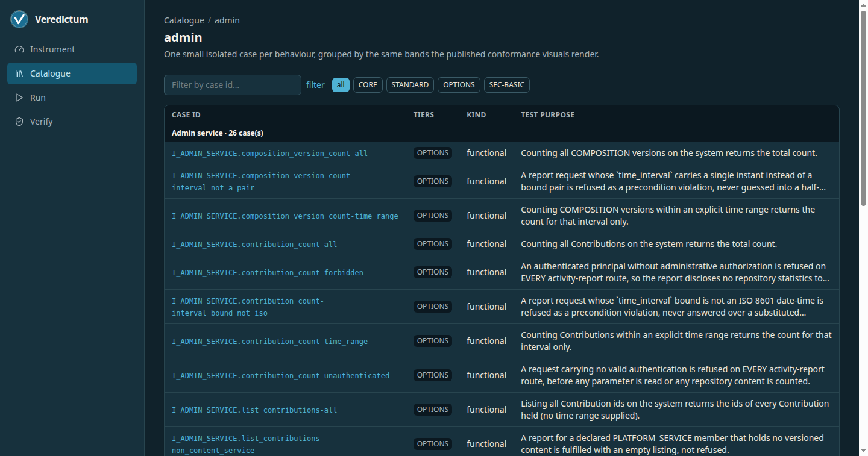This screenshot has width=868, height=456.
Task: Click the 'admin' breadcrumb text
Action: 227,20
